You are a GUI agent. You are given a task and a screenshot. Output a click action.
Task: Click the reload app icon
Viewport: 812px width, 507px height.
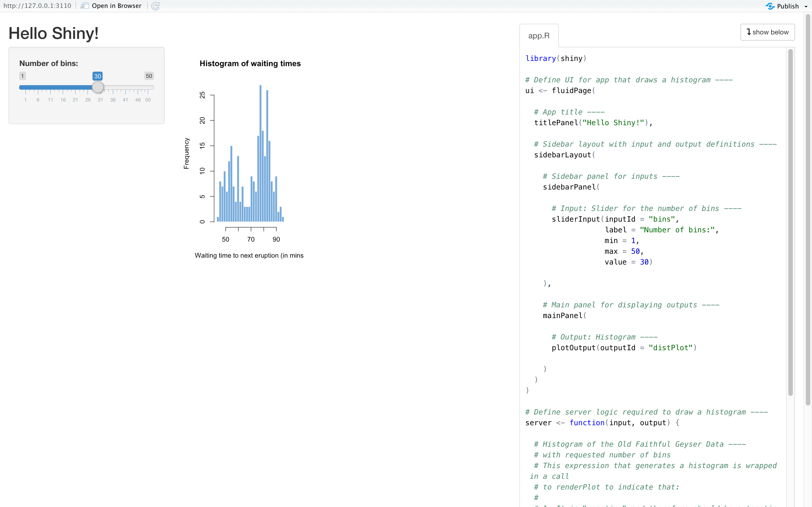155,6
